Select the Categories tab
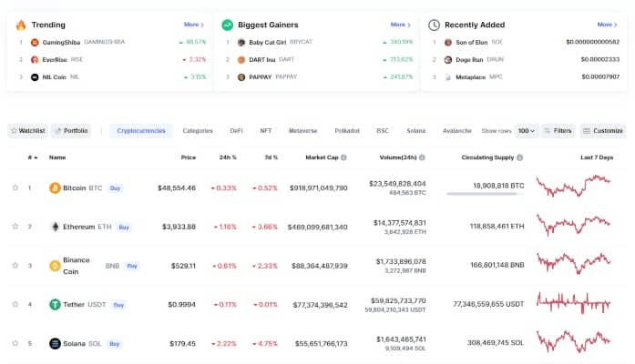The width and height of the screenshot is (635, 364). (198, 131)
